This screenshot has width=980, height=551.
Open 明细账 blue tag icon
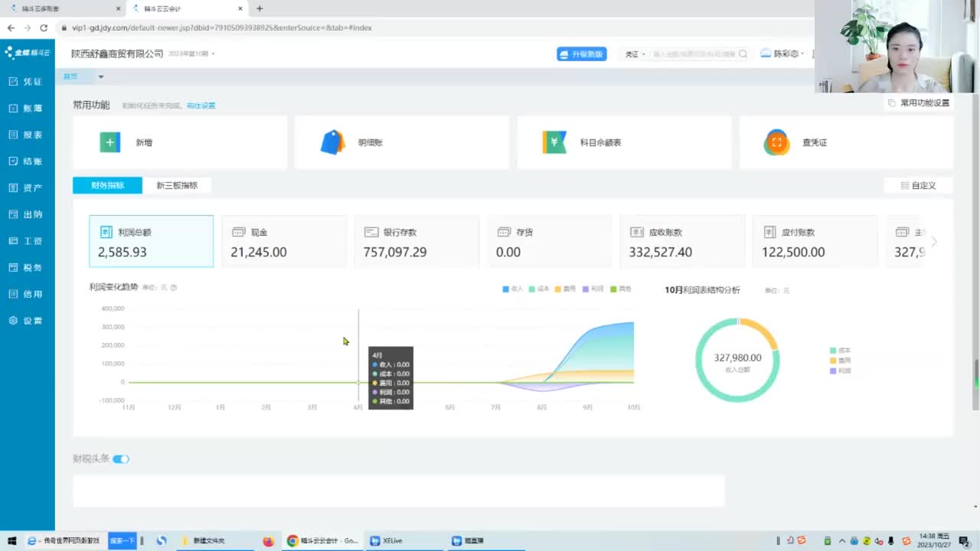332,142
